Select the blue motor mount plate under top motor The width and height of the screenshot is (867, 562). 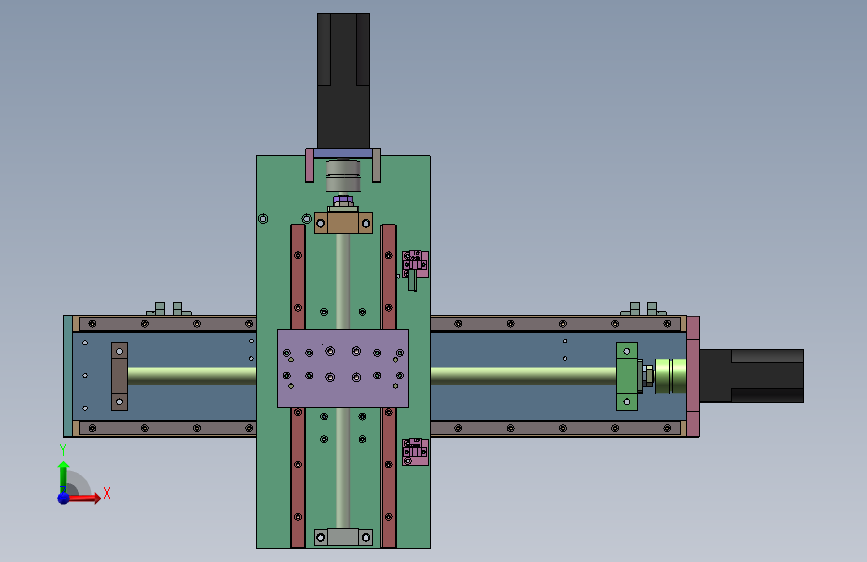tap(343, 153)
